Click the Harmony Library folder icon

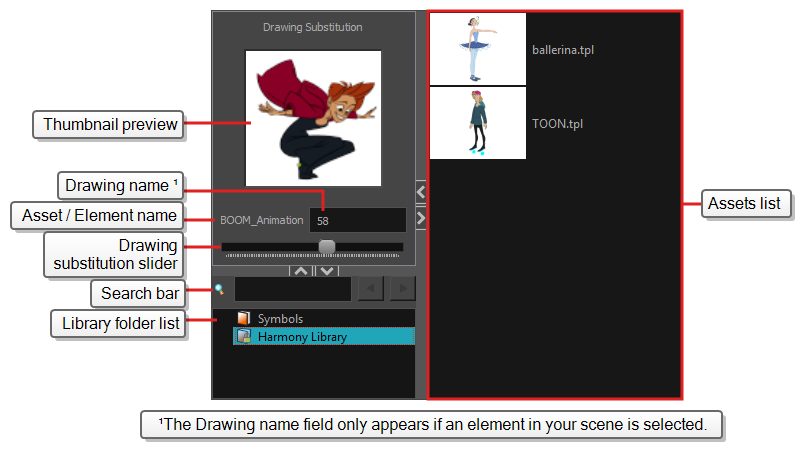(x=243, y=337)
